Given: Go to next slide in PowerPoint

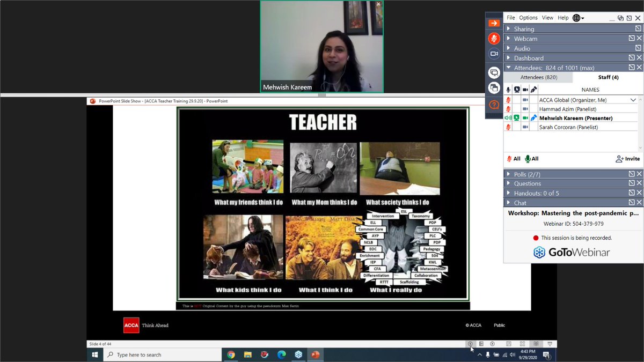Looking at the screenshot, I should point(492,344).
